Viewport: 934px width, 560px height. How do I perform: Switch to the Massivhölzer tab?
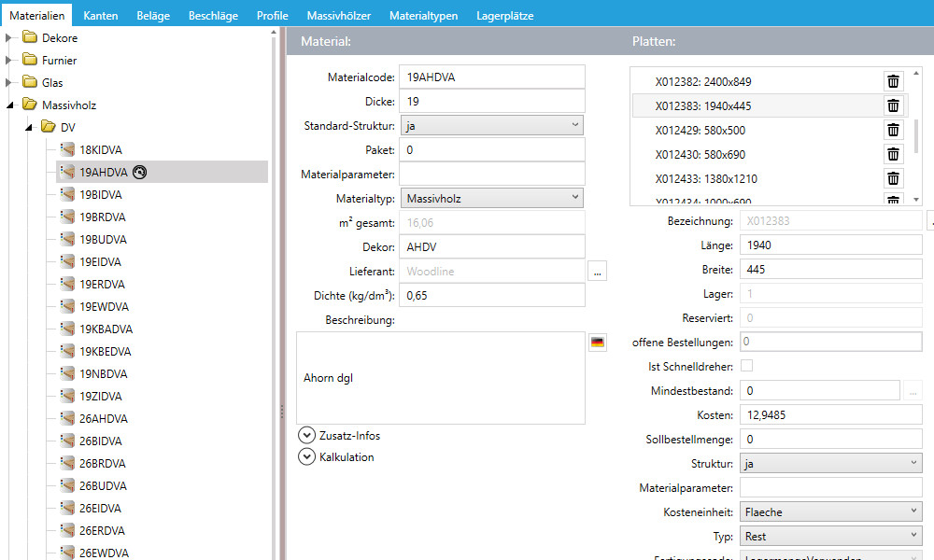[x=339, y=16]
